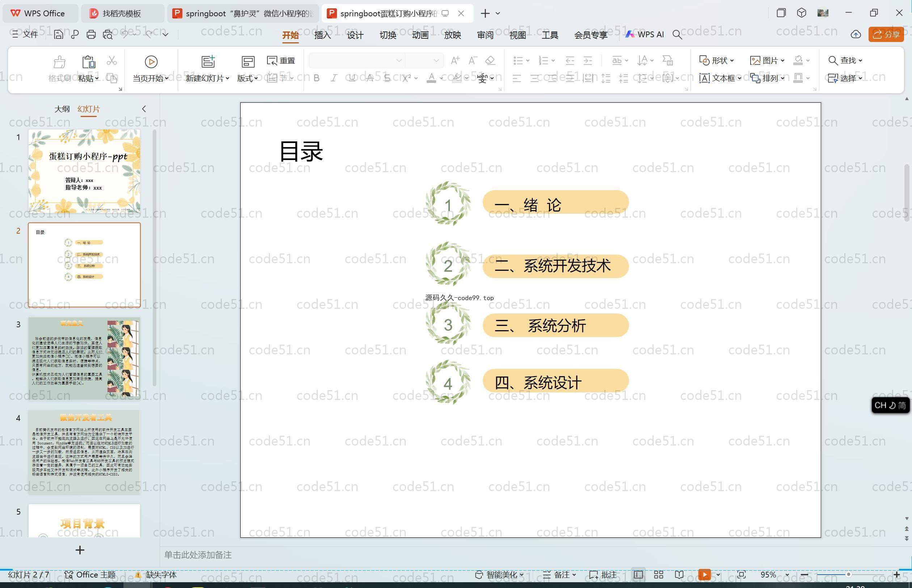Open print preview icon
This screenshot has width=912, height=588.
[x=108, y=35]
